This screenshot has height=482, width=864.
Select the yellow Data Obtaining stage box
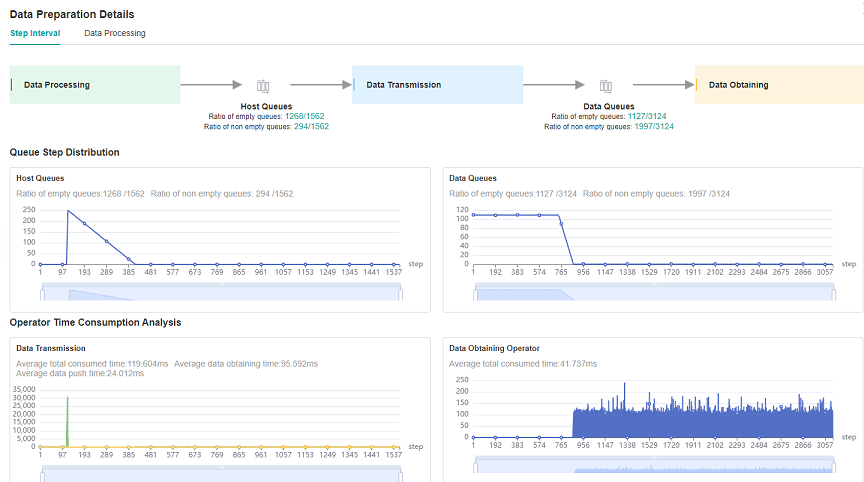[778, 85]
